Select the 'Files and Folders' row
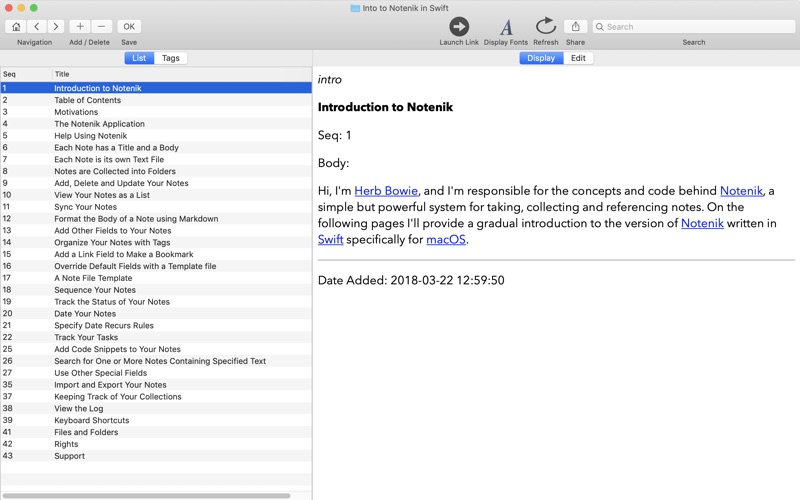This screenshot has width=800, height=500. 156,432
